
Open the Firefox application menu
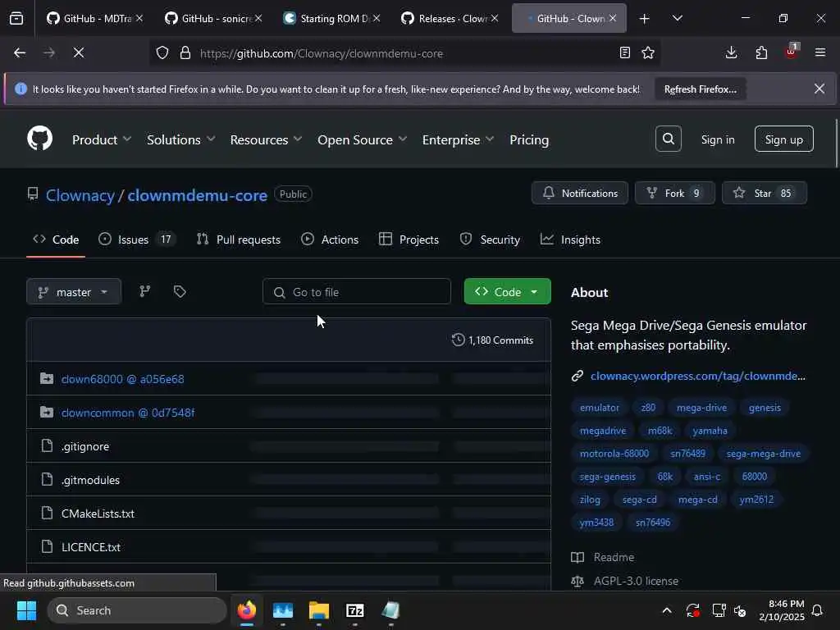820,52
